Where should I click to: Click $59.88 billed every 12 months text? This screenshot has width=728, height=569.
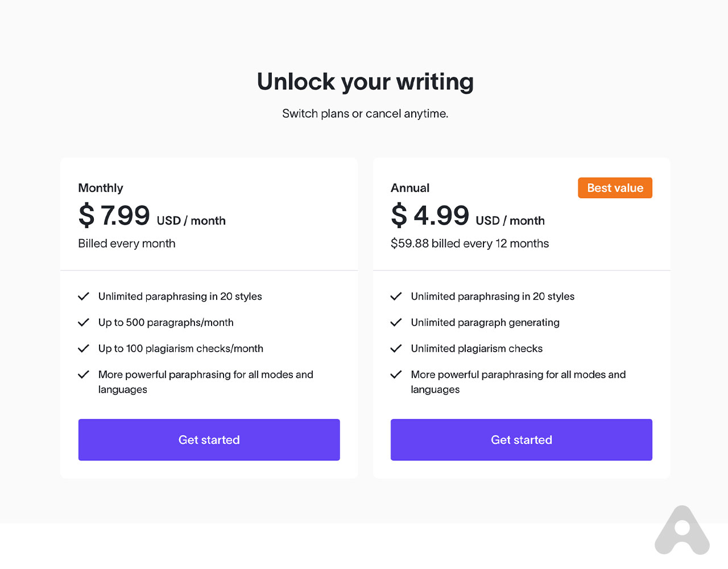point(470,244)
